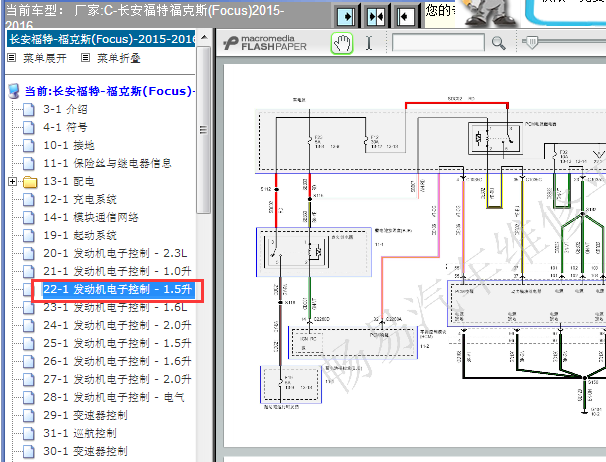Viewport: 606px width, 462px height.
Task: Click the PCM power relay symbol in diagram
Action: [x=494, y=138]
